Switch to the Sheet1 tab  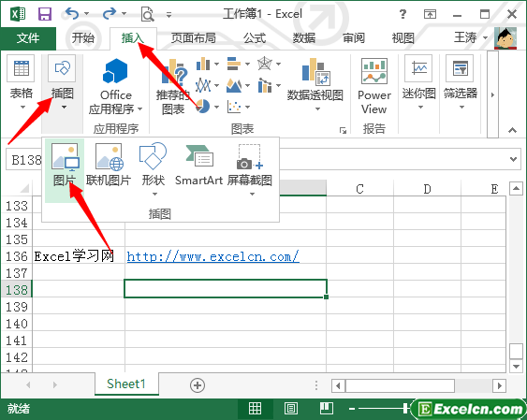point(126,384)
